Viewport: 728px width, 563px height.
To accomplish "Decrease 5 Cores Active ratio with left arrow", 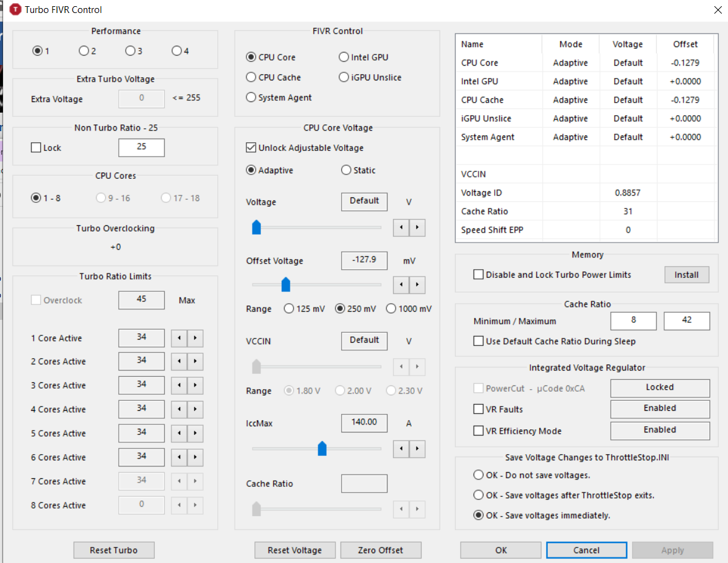I will [180, 433].
